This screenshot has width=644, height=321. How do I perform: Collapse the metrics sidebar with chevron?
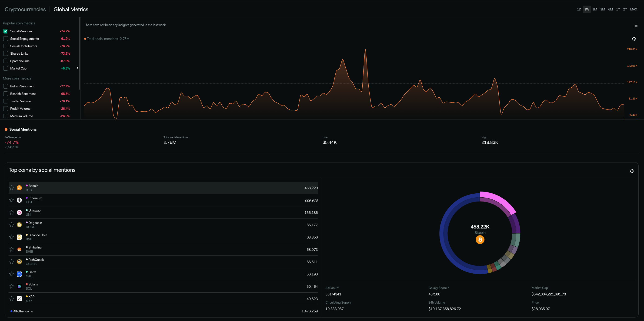(x=77, y=68)
